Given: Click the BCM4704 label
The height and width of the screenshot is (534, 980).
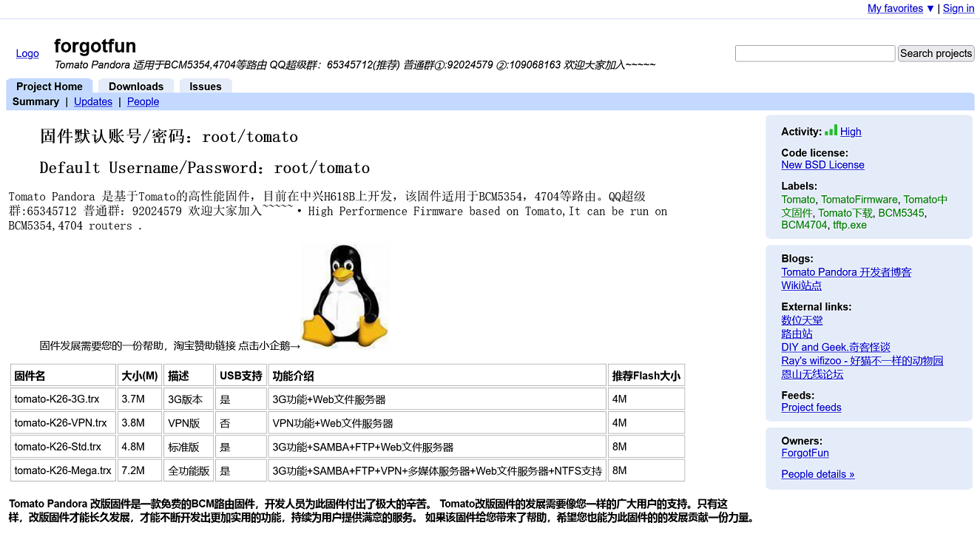Looking at the screenshot, I should (x=804, y=225).
